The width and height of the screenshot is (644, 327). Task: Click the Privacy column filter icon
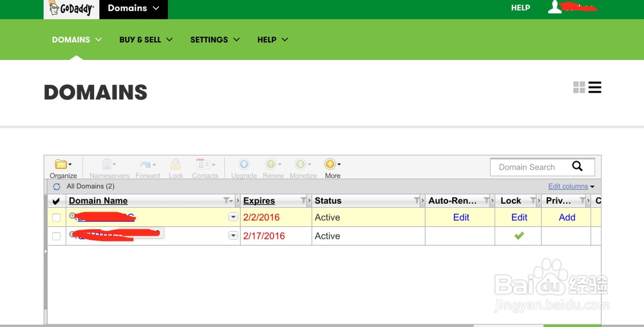coord(582,201)
